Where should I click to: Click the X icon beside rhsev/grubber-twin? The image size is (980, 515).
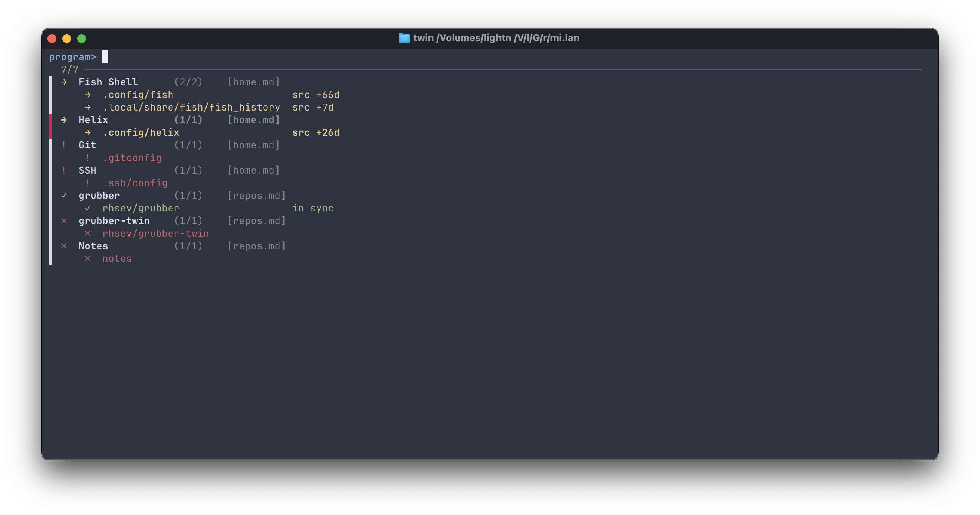click(88, 233)
